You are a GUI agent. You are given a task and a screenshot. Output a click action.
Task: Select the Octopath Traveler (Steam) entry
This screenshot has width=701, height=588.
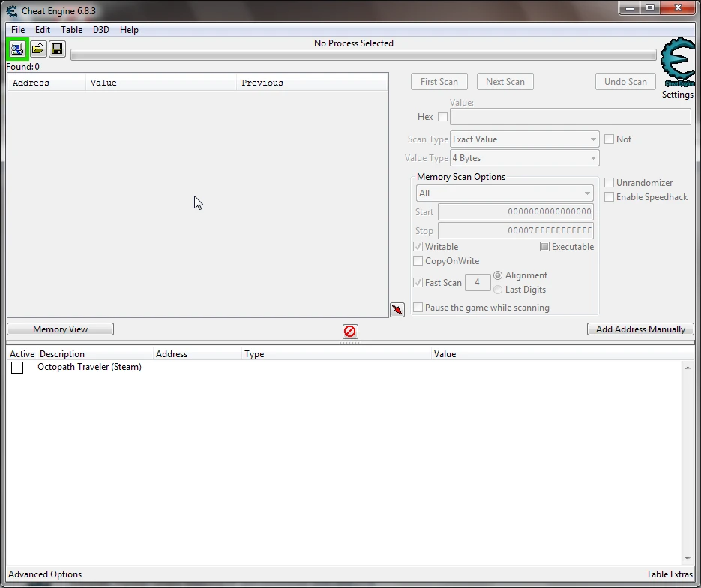click(x=89, y=367)
